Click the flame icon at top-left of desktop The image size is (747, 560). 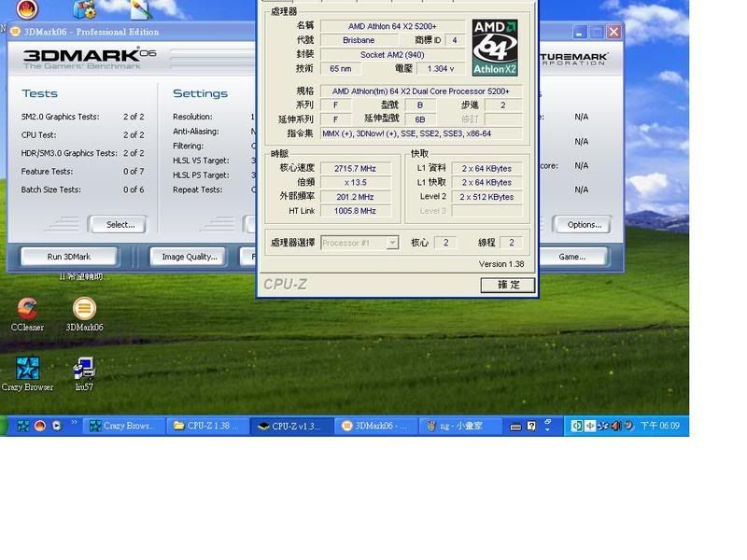pos(27,9)
